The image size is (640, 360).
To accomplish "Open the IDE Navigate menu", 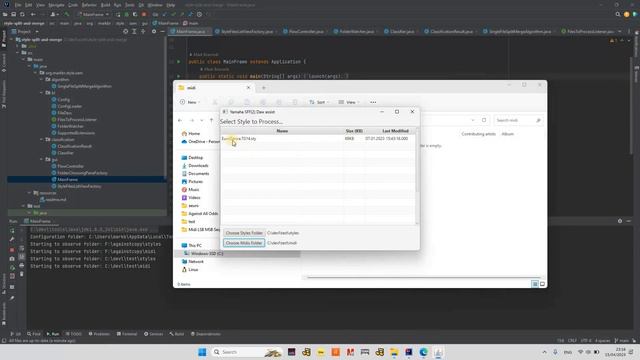I will (x=56, y=5).
